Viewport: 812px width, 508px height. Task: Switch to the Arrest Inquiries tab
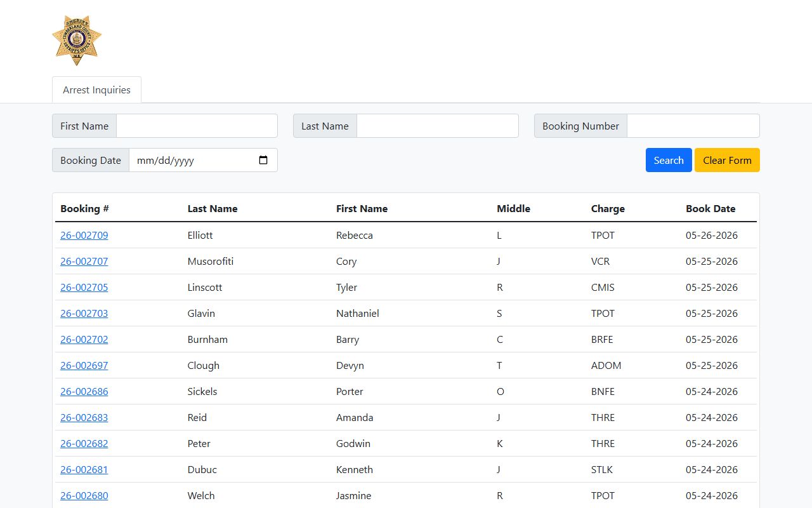tap(96, 90)
